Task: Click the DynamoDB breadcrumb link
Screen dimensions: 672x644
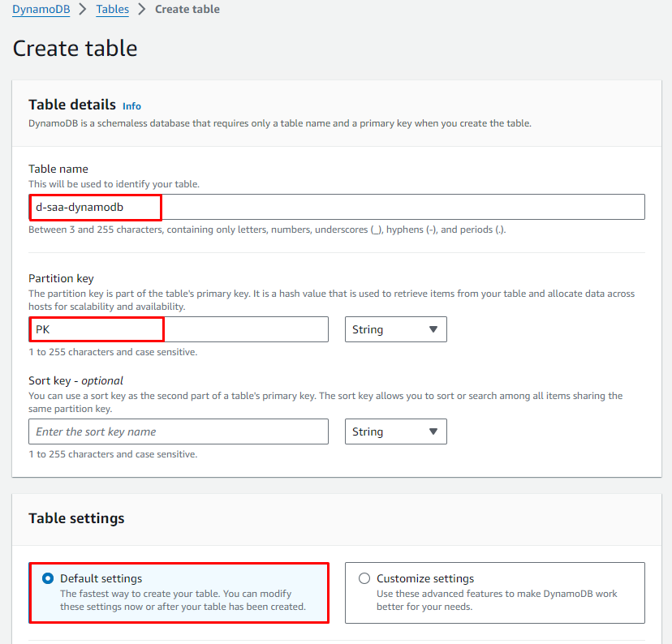Action: [41, 10]
